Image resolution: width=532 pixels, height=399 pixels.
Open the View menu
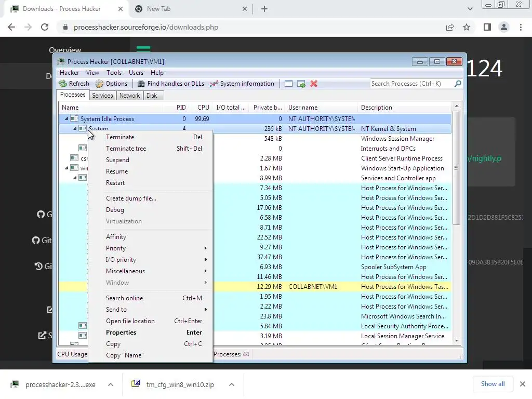coord(92,73)
